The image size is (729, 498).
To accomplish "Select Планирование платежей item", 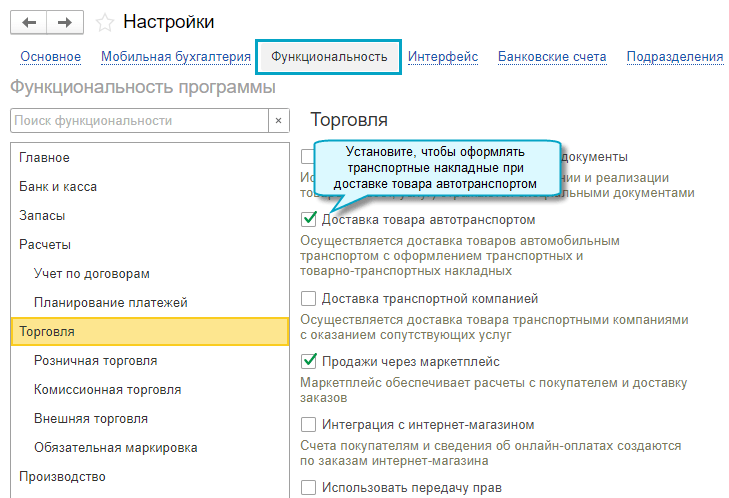I will [110, 302].
